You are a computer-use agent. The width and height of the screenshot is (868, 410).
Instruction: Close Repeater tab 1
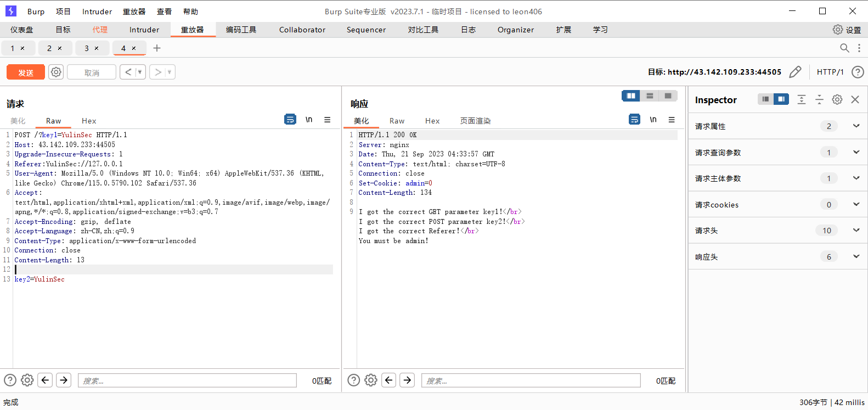pyautogui.click(x=22, y=48)
